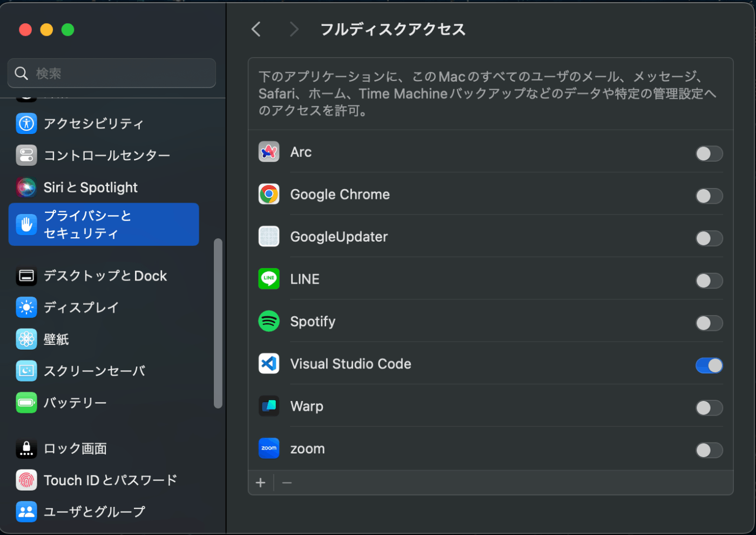Viewport: 756px width, 535px height.
Task: Click the zoom app icon
Action: coord(269,449)
